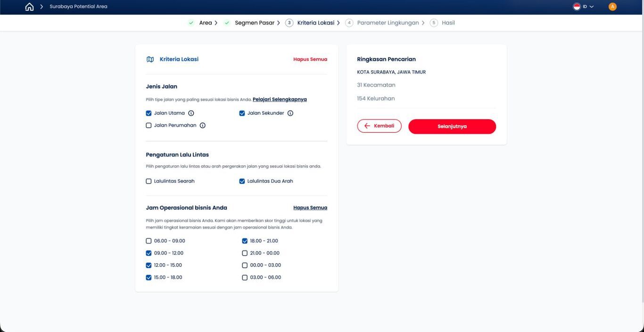This screenshot has width=644, height=332.
Task: Select the 03.00 - 06.00 time slot
Action: [245, 278]
